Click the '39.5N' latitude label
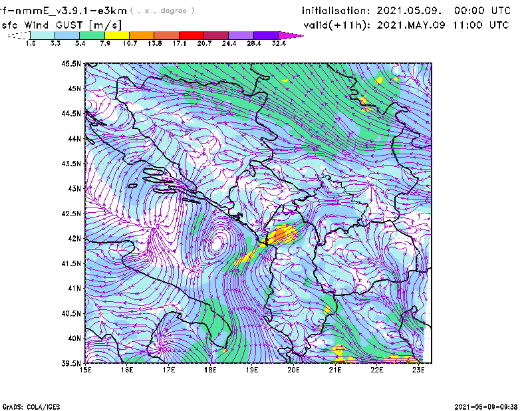 pyautogui.click(x=71, y=363)
